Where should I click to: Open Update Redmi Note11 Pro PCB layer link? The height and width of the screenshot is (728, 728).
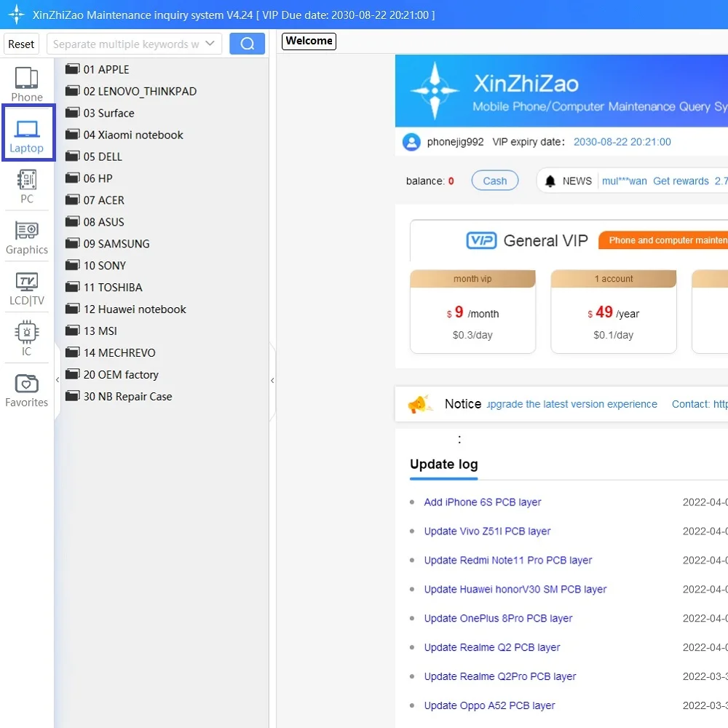click(x=508, y=560)
